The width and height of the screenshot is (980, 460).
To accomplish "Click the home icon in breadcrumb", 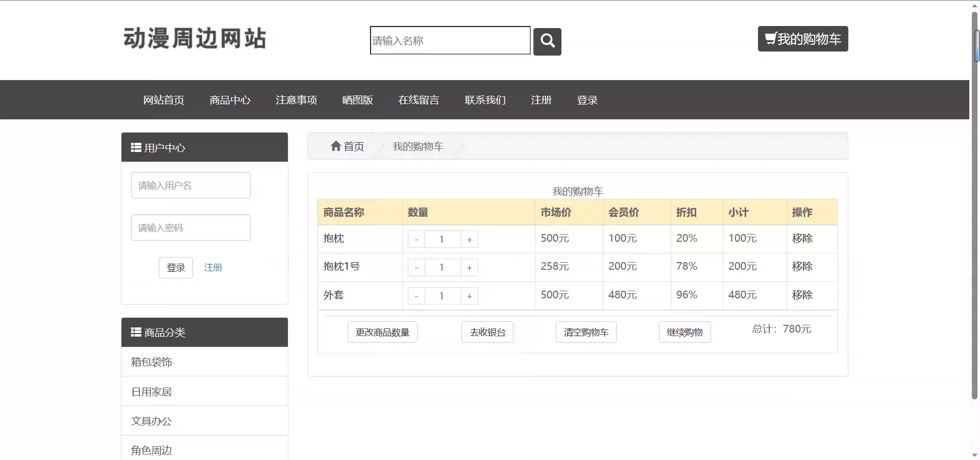I will point(336,146).
